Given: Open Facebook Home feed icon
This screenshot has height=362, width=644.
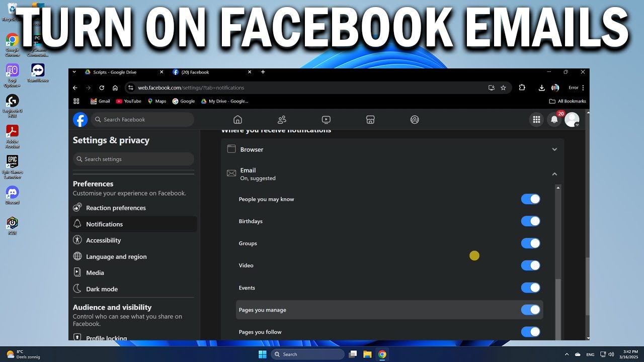Looking at the screenshot, I should click(x=238, y=120).
